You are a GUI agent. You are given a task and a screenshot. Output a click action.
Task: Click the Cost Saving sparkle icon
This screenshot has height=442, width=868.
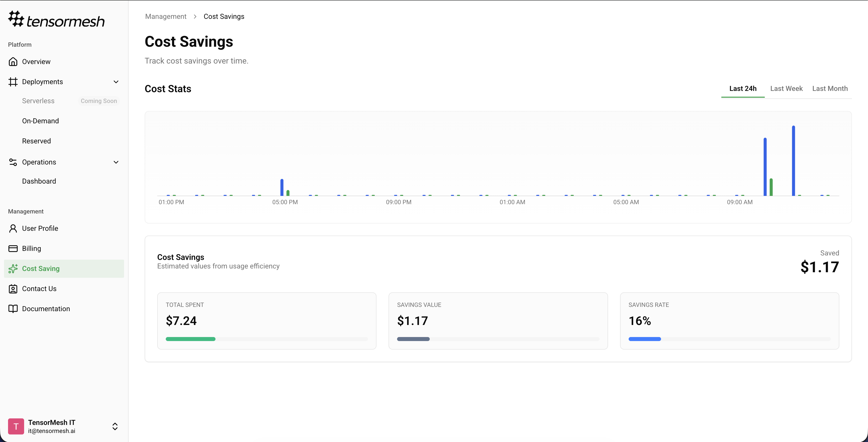[x=13, y=268]
